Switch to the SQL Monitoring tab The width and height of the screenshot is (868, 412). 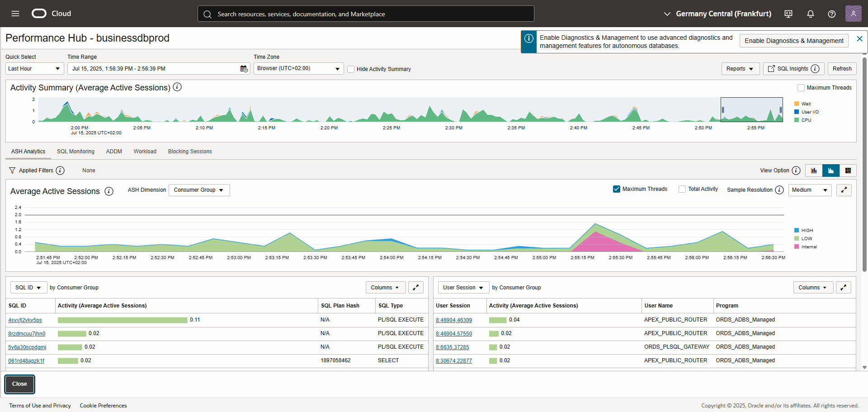coord(75,152)
